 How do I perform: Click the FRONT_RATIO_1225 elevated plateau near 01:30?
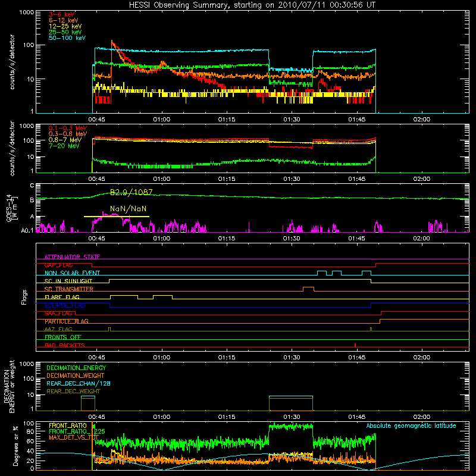291,427
